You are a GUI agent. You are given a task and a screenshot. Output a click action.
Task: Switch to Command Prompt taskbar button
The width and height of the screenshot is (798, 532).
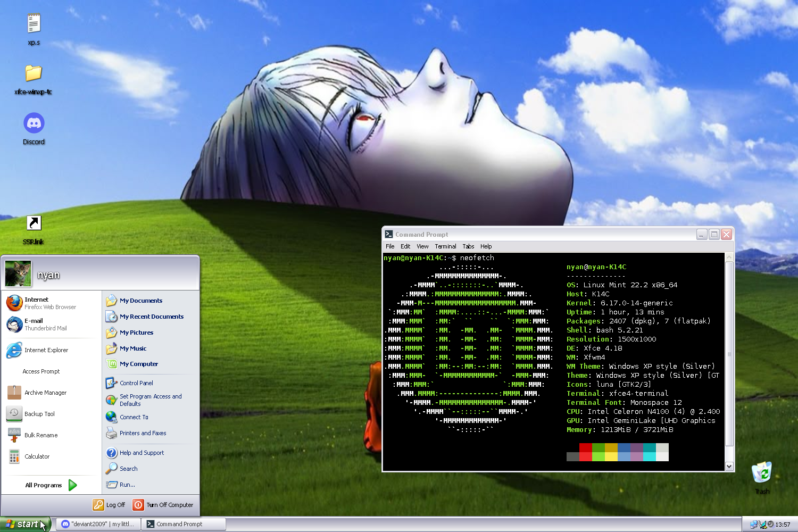pyautogui.click(x=184, y=524)
